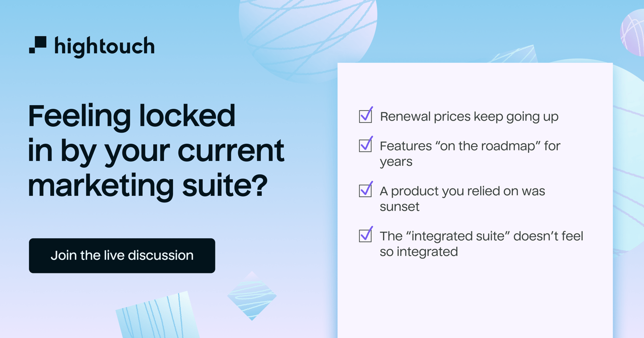Click the large scribbled sphere at top

[308, 36]
